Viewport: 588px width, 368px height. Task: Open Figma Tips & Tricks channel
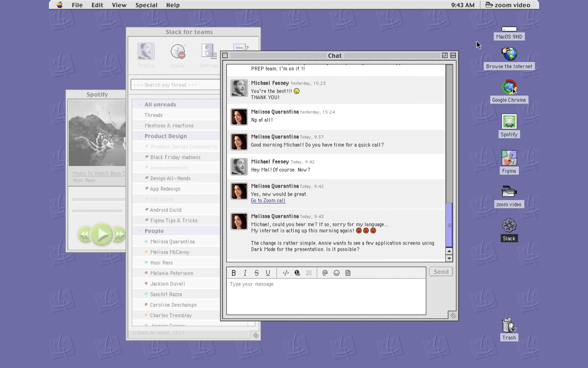point(176,221)
